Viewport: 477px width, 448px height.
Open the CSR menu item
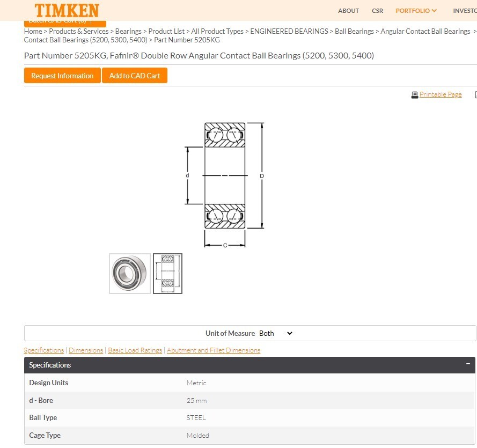tap(377, 11)
